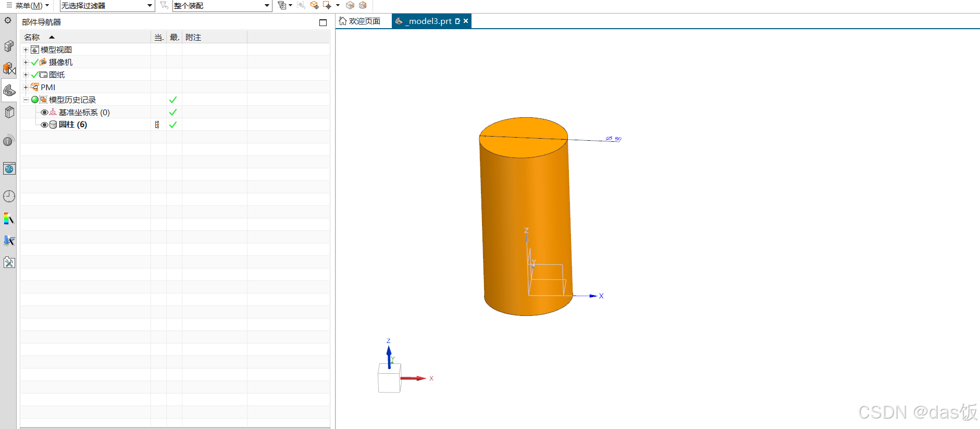Maximize the 部件导航器 panel
This screenshot has height=429, width=980.
click(323, 22)
